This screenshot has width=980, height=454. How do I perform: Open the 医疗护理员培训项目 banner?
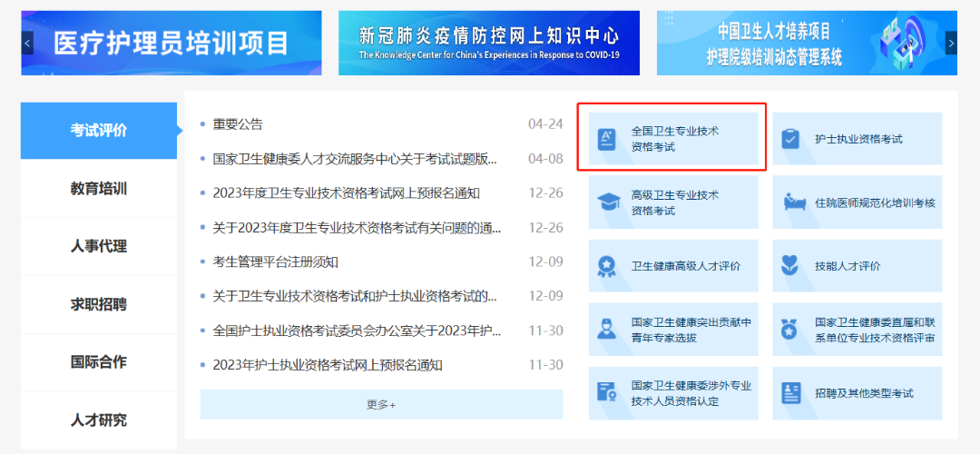pos(171,44)
